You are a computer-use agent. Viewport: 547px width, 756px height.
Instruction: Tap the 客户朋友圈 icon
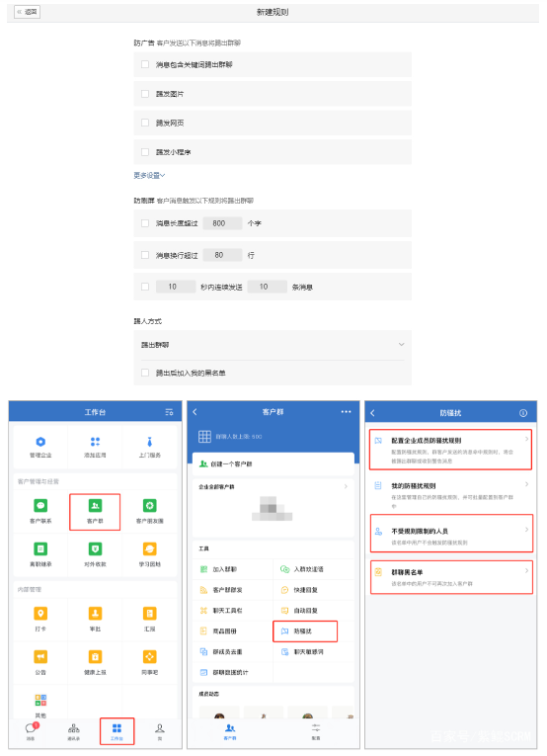149,506
